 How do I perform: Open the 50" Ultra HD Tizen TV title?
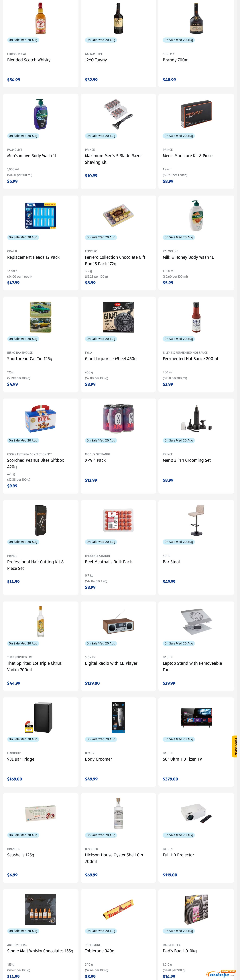[x=182, y=759]
